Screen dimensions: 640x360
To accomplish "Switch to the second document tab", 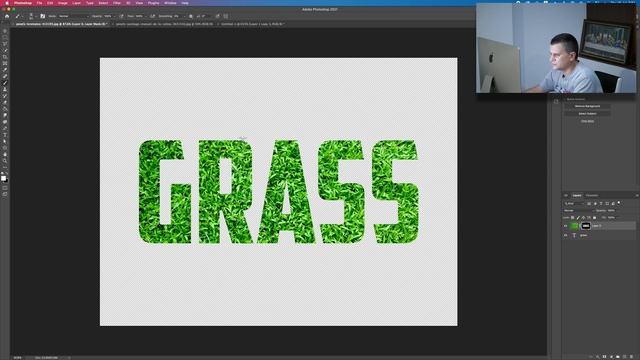I will pyautogui.click(x=164, y=24).
